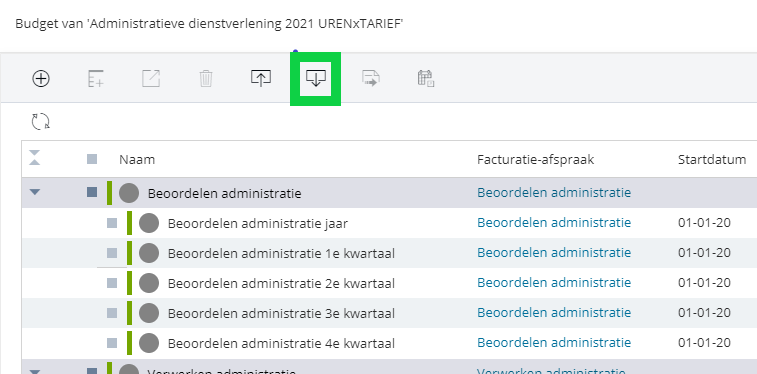Check the 'Beoordelen administratie 2e kwartaal' checkbox
Viewport: 757px width, 374px height.
[112, 283]
